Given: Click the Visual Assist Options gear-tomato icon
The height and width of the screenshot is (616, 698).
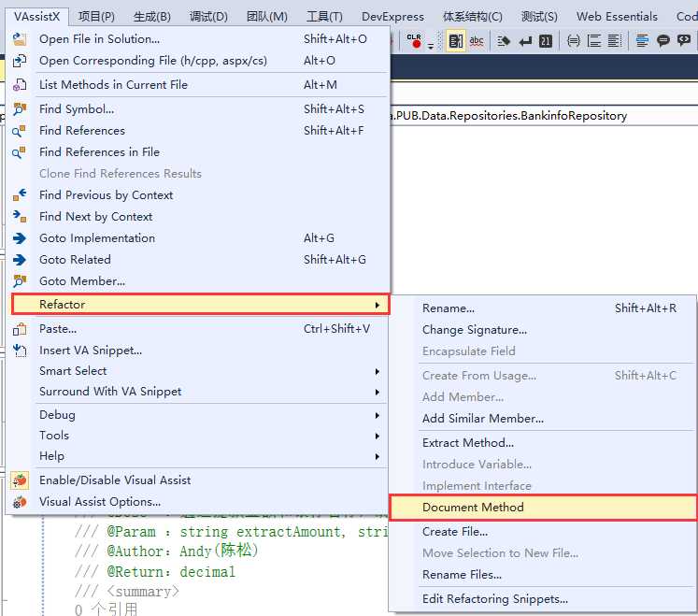Looking at the screenshot, I should point(20,502).
